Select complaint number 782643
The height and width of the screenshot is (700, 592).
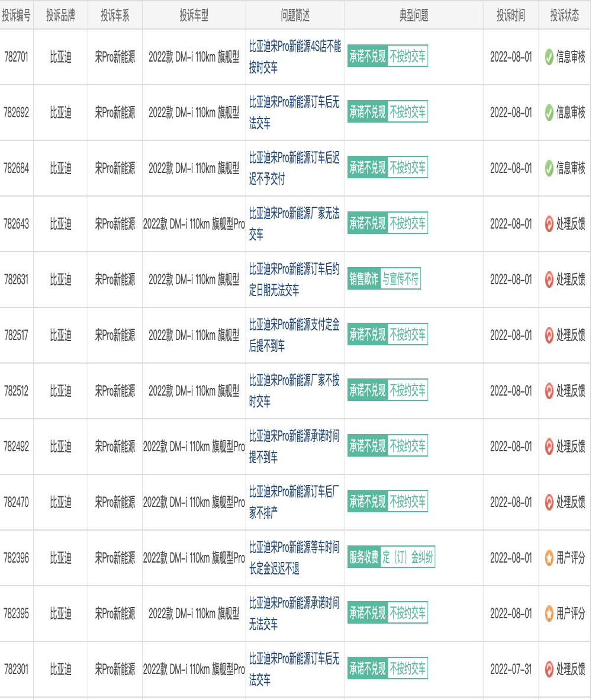tap(17, 224)
